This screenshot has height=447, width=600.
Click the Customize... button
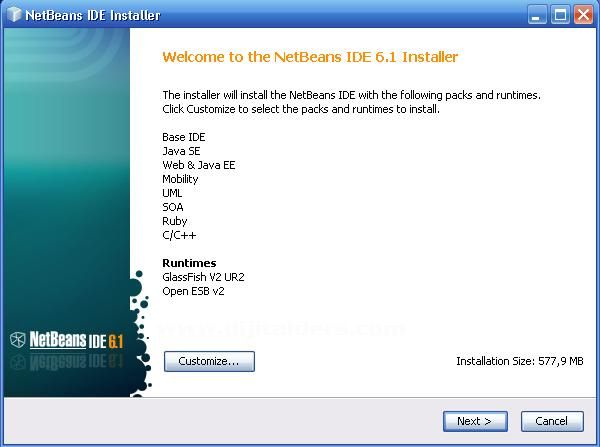coord(209,361)
